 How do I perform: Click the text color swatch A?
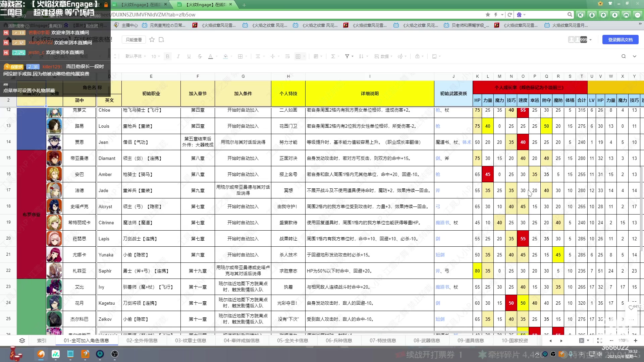point(210,56)
